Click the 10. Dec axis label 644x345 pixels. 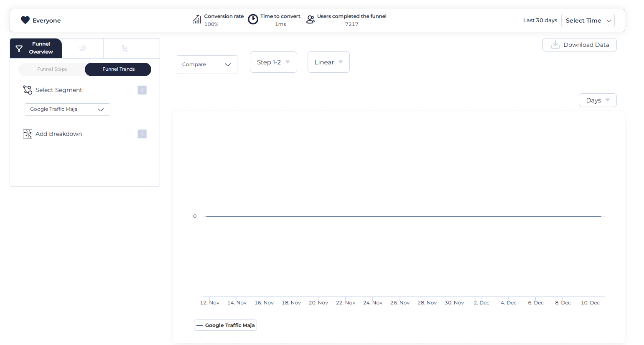click(590, 303)
